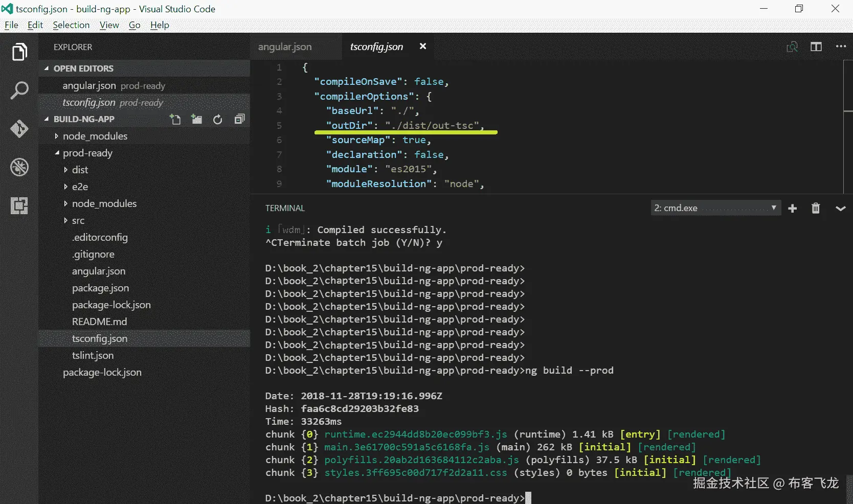Click the "compilerOptions" key in editor
Image resolution: width=853 pixels, height=504 pixels.
[x=364, y=96]
